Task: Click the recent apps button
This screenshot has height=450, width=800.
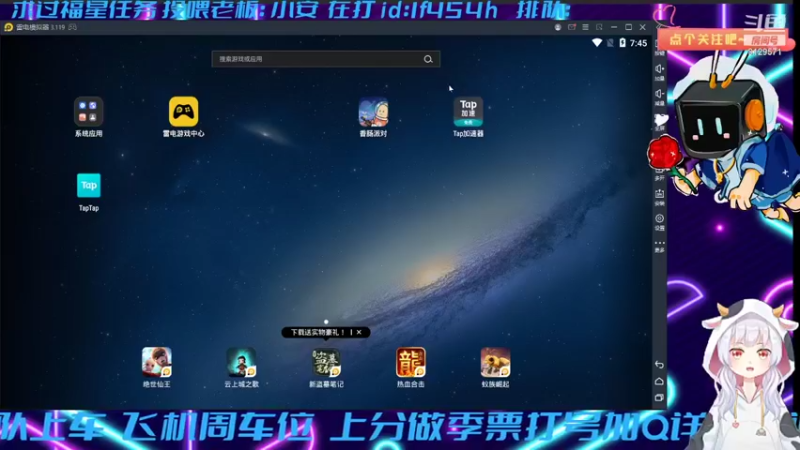Action: pyautogui.click(x=659, y=397)
